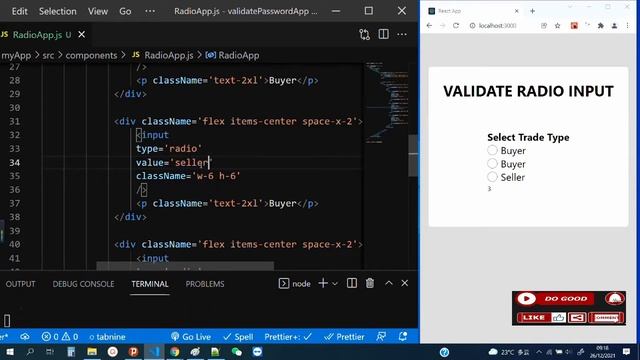Screen dimensions: 640x360
Task: Click line number 31 in gutter
Action: (x=14, y=121)
